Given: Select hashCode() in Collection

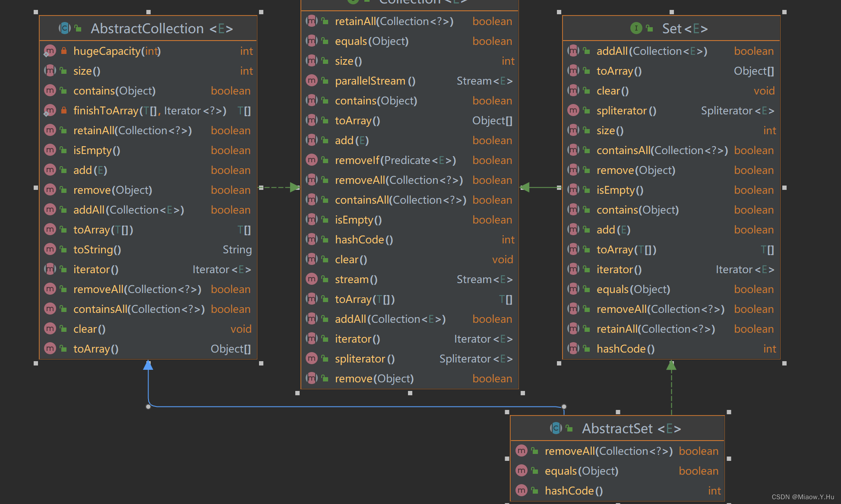Looking at the screenshot, I should click(364, 239).
